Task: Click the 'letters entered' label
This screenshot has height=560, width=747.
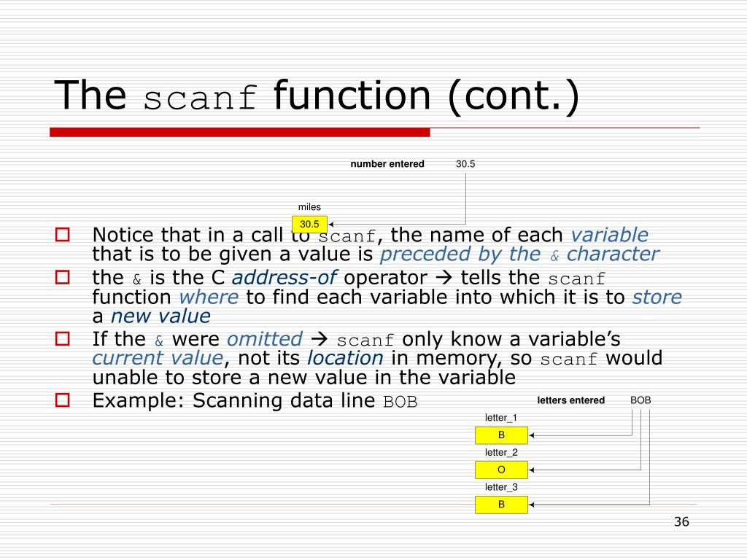Action: coord(570,400)
